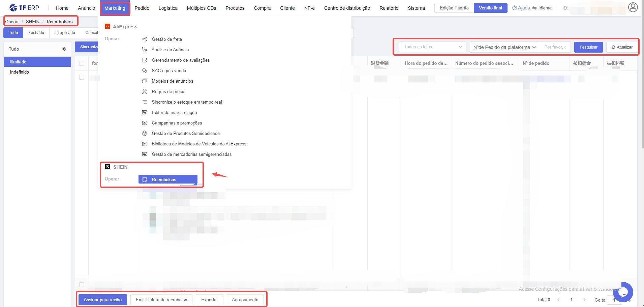This screenshot has width=644, height=307.
Task: Click the Gestão de Produtos Semidedicada icon
Action: tap(145, 133)
